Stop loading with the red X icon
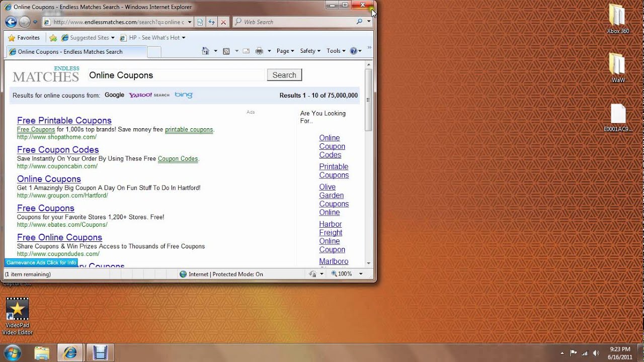Viewport: 644px width, 362px height. coord(223,22)
